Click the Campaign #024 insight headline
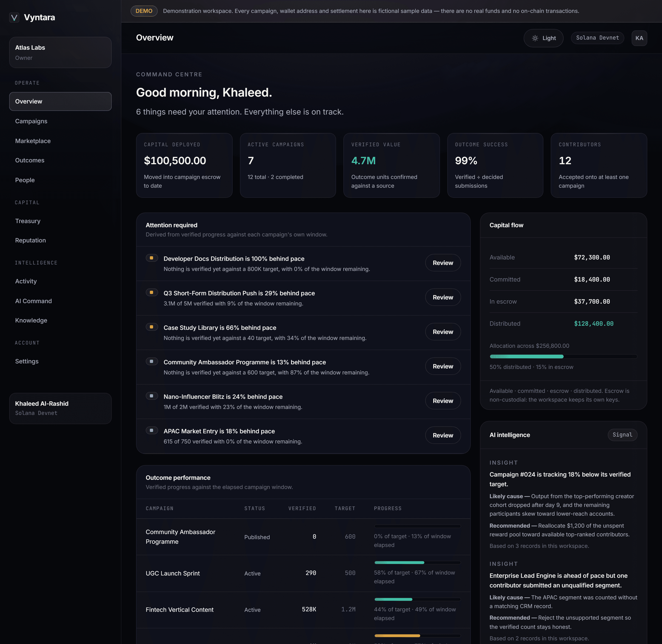Screen dimensions: 662x644 click(560, 479)
